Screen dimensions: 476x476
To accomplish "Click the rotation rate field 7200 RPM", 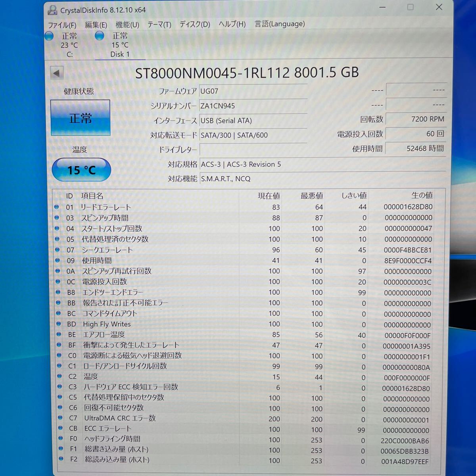I will [416, 119].
